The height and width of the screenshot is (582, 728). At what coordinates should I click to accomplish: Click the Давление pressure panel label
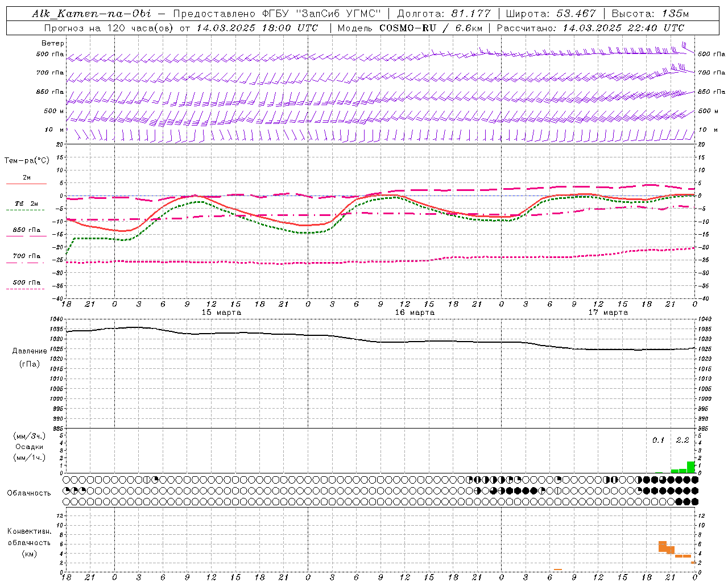pyautogui.click(x=30, y=351)
